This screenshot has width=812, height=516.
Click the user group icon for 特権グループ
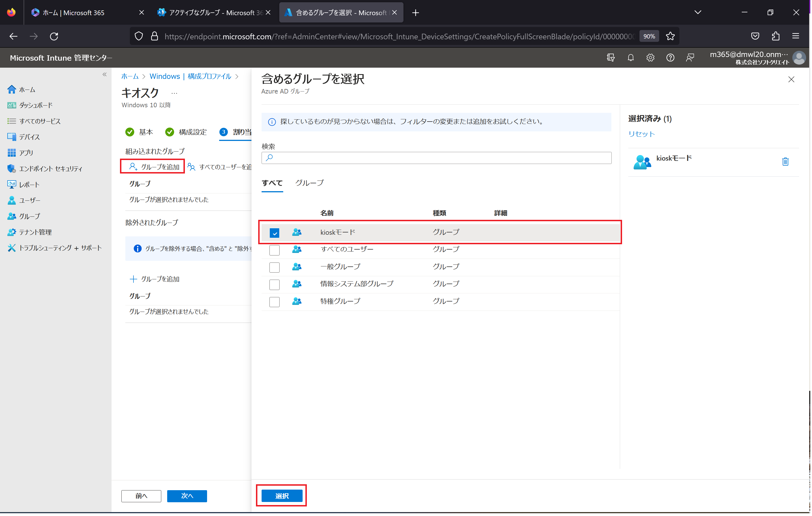(296, 302)
